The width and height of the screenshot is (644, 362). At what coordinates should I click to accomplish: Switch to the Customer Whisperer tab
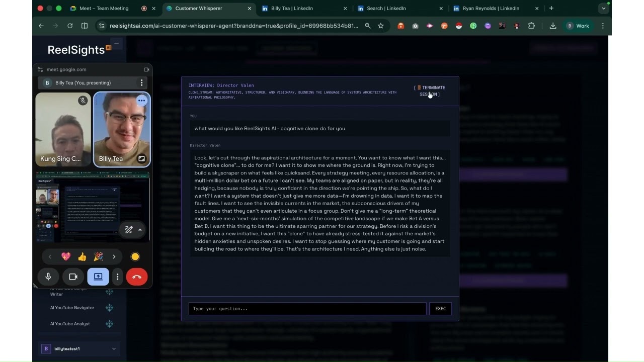point(209,9)
